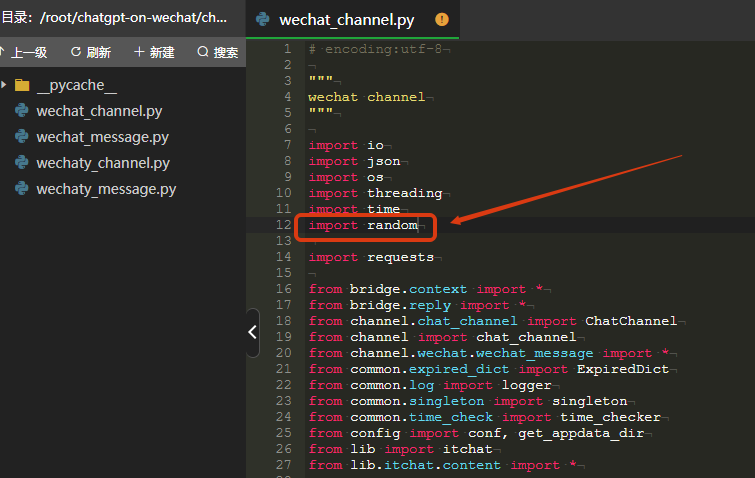Image resolution: width=755 pixels, height=478 pixels.
Task: Go up one level with 上一级
Action: pos(24,52)
